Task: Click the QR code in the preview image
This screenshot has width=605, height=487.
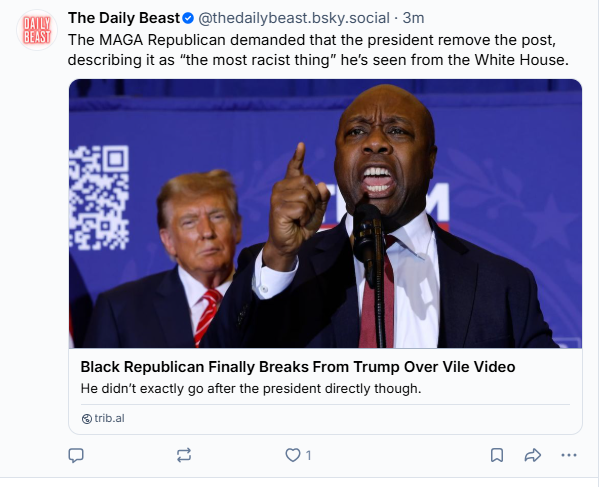Action: 99,198
